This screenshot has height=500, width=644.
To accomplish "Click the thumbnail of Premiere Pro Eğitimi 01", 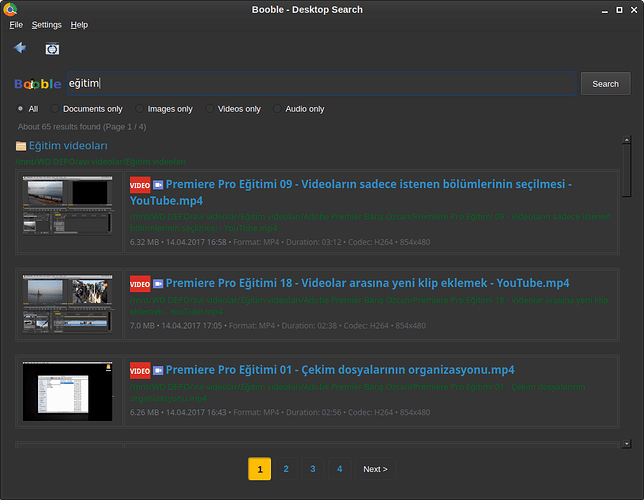I will tap(68, 391).
